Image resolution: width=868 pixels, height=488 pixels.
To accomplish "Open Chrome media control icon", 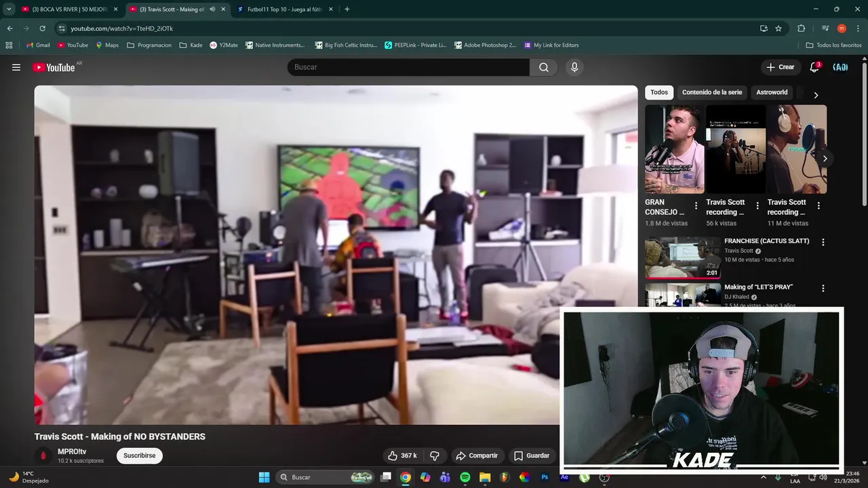I will tap(825, 28).
